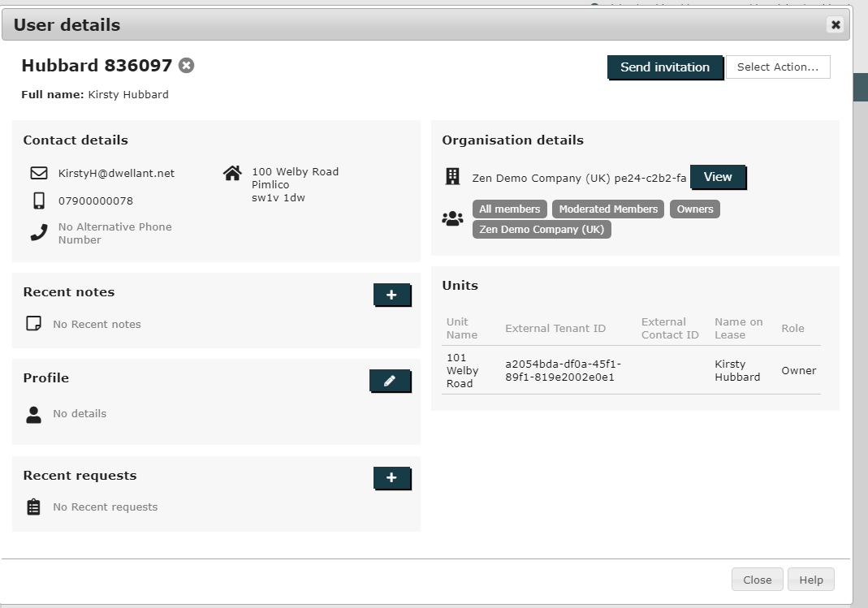Click the home address icon

pos(232,173)
